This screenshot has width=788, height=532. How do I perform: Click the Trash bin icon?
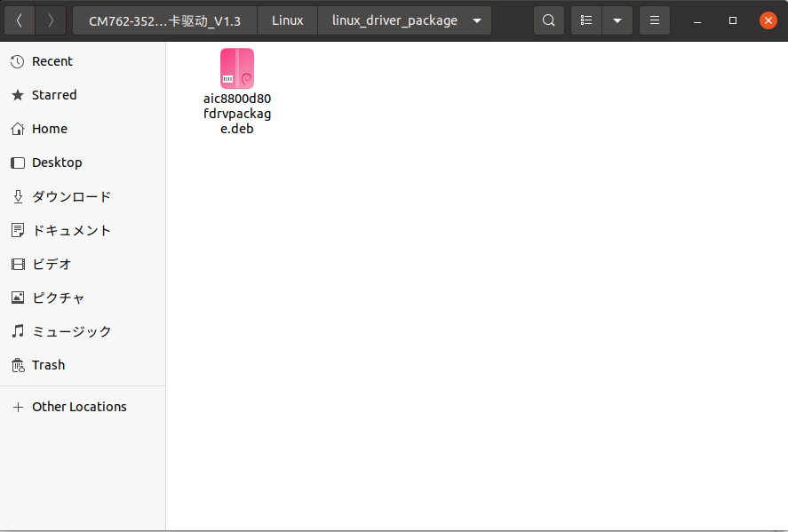18,365
